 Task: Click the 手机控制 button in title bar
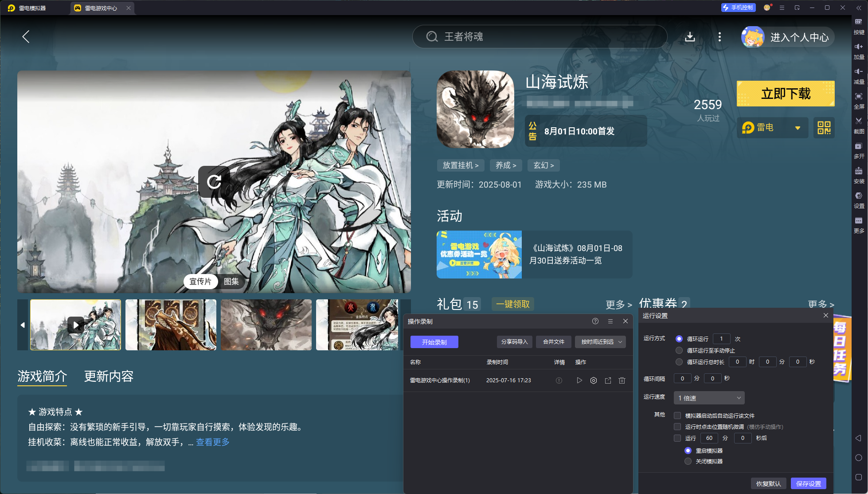tap(738, 8)
